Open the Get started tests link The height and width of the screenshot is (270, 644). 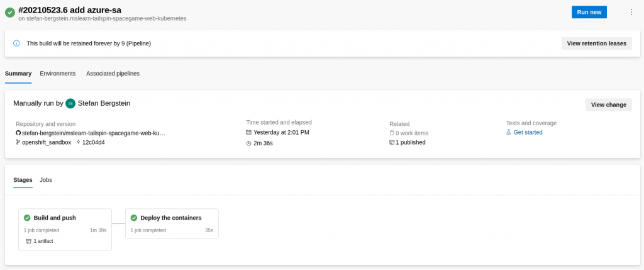coord(528,132)
